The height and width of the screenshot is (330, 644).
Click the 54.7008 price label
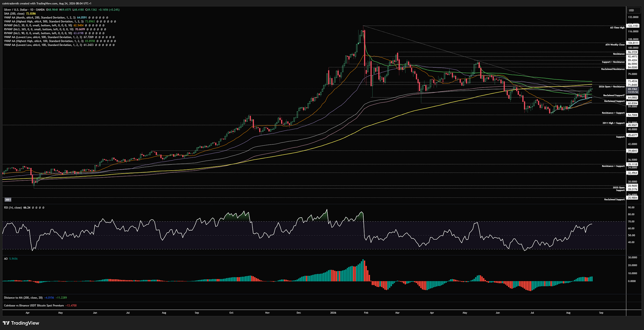(x=632, y=115)
